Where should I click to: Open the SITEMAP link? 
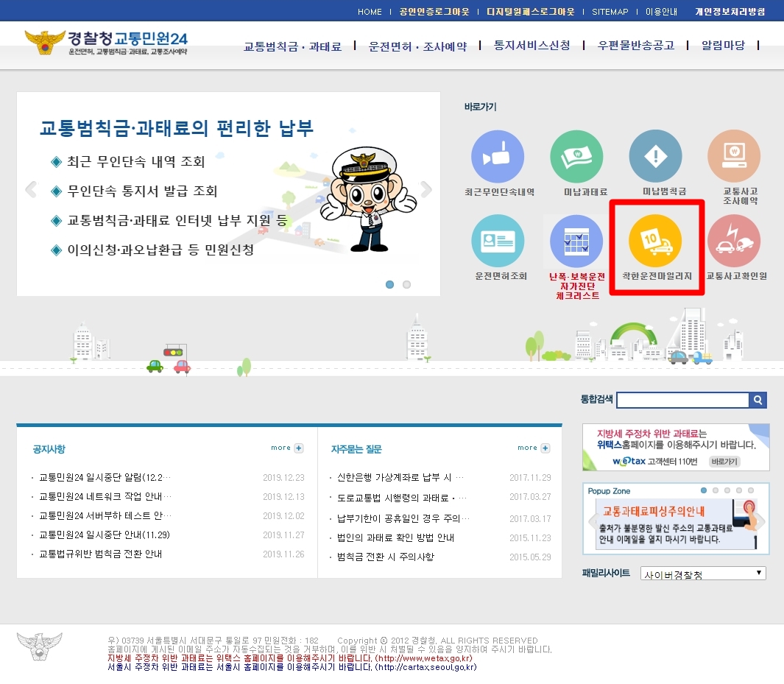(x=610, y=12)
